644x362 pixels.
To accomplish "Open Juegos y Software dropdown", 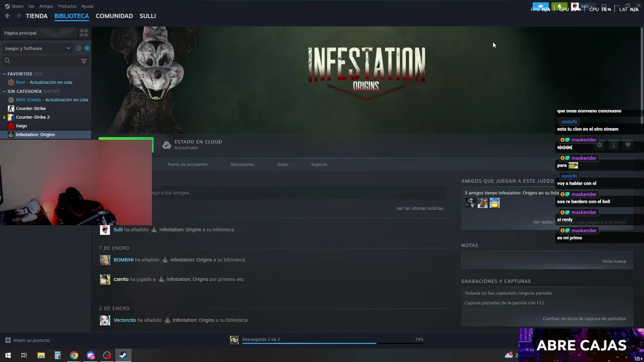I will (x=38, y=48).
